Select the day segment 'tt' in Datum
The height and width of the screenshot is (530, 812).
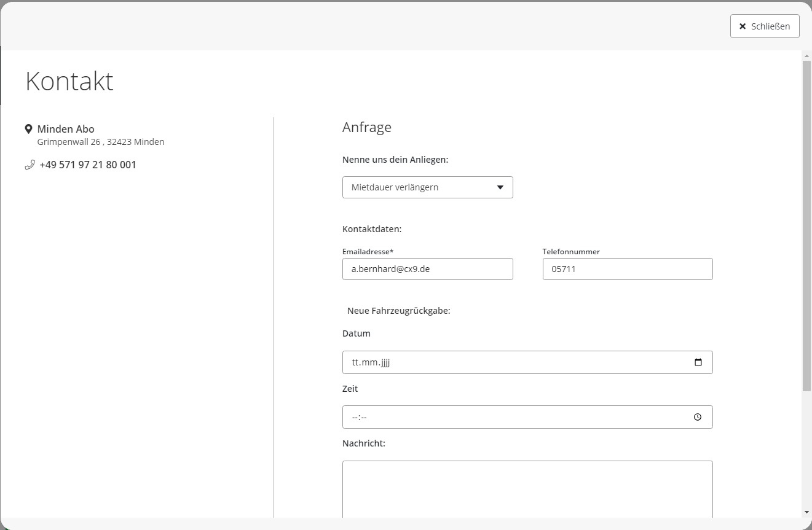[x=355, y=362]
